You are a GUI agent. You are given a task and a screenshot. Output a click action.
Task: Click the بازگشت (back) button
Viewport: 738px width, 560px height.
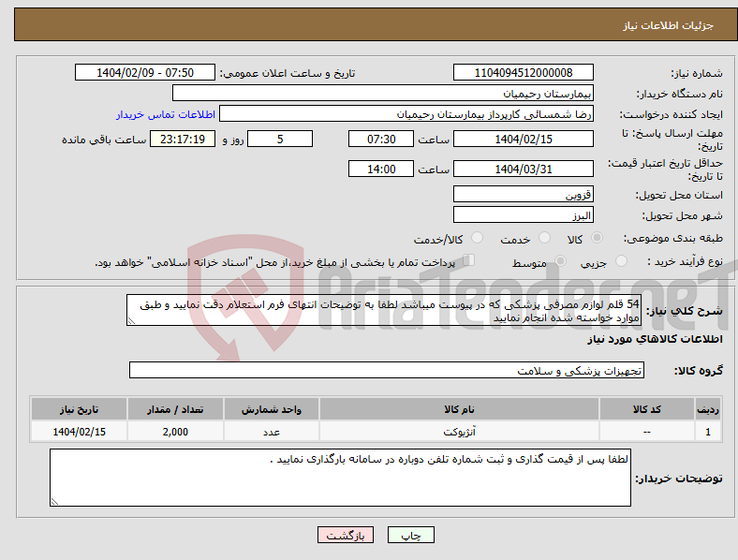(x=346, y=535)
